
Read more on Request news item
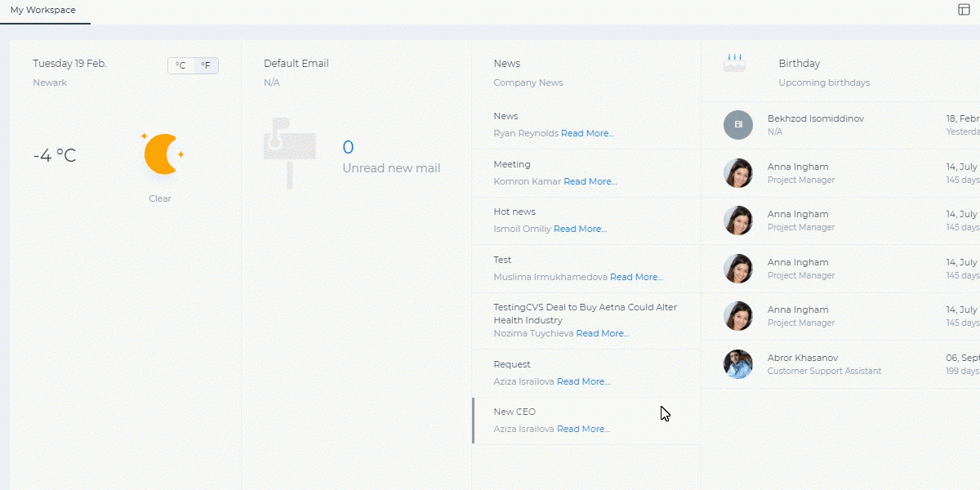583,381
